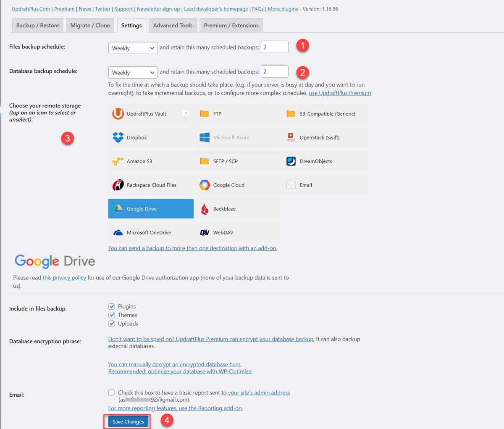Open the UpdraftPlus.Com link
The image size is (504, 429).
(31, 9)
